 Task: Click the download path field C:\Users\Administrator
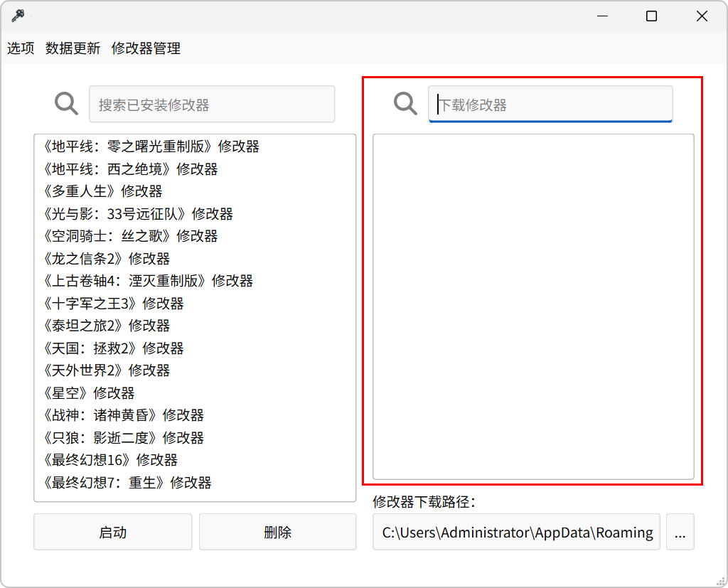click(x=516, y=532)
